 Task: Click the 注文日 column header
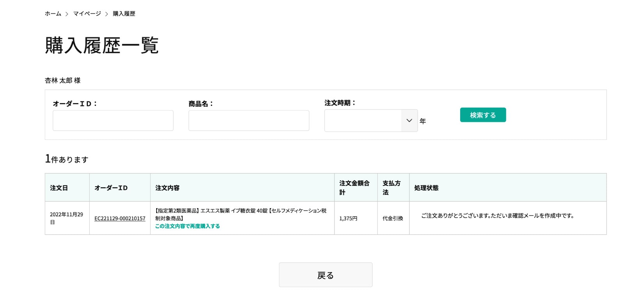point(59,188)
